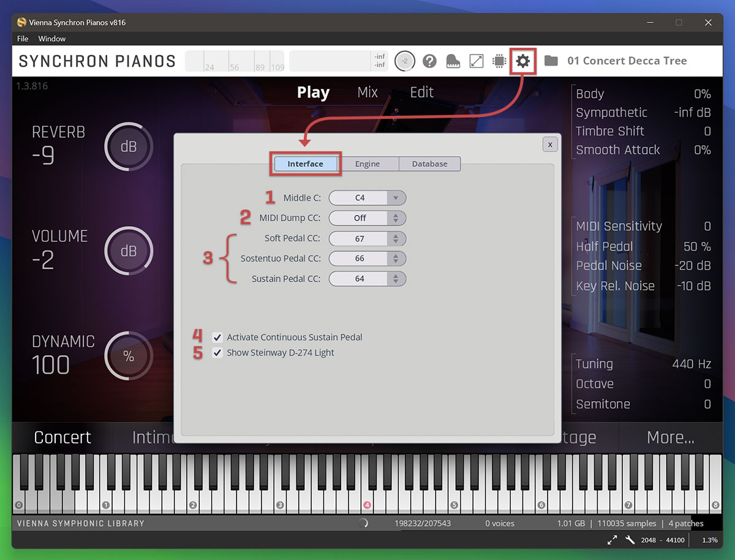Click the Smooth Attack 0% value
Viewport: 735px width, 560px height.
point(702,150)
